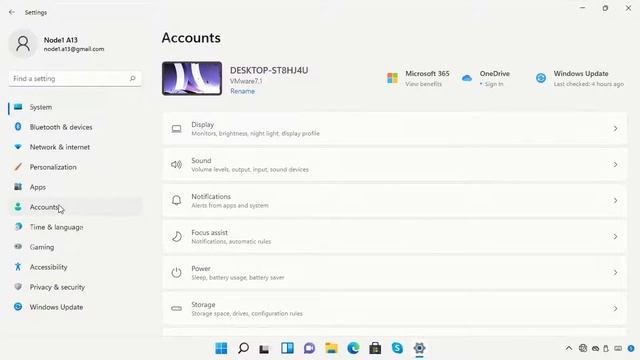Click Microsoft 365 View benefits
The height and width of the screenshot is (360, 640).
423,84
